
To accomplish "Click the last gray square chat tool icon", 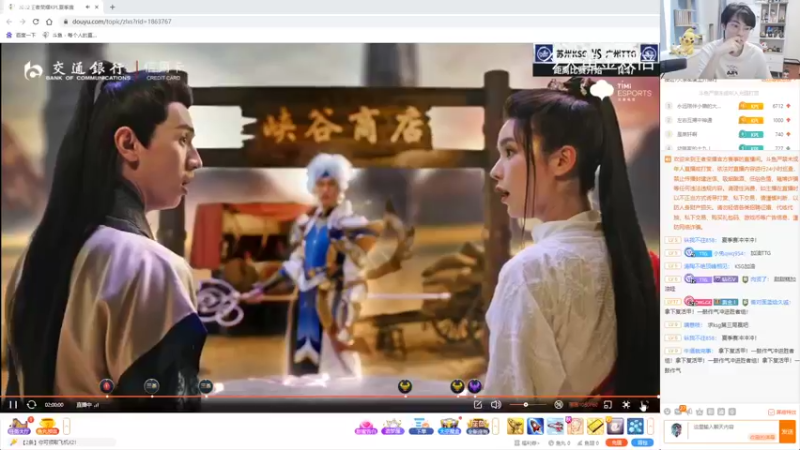I will (x=732, y=411).
